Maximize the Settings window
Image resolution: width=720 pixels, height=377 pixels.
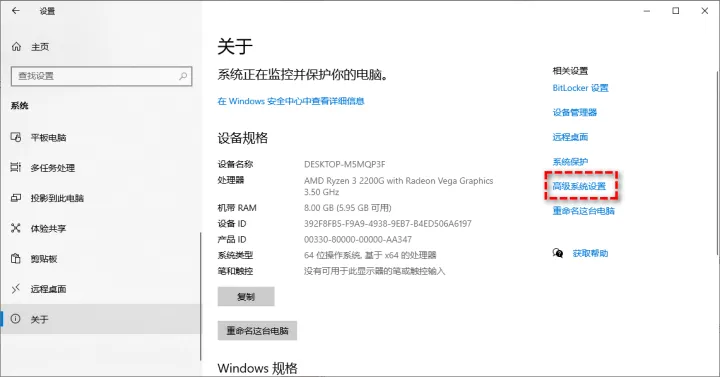675,11
